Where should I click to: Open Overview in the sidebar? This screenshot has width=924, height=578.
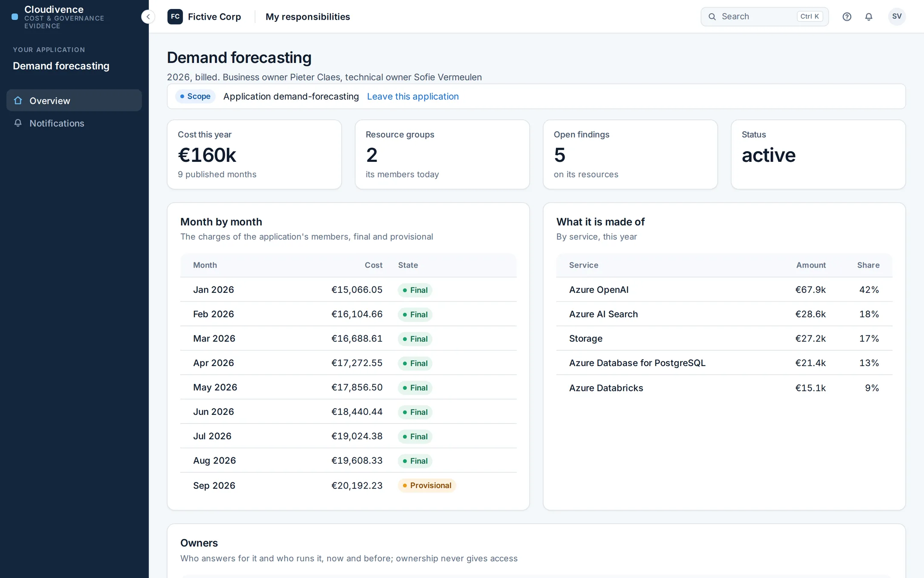click(74, 101)
